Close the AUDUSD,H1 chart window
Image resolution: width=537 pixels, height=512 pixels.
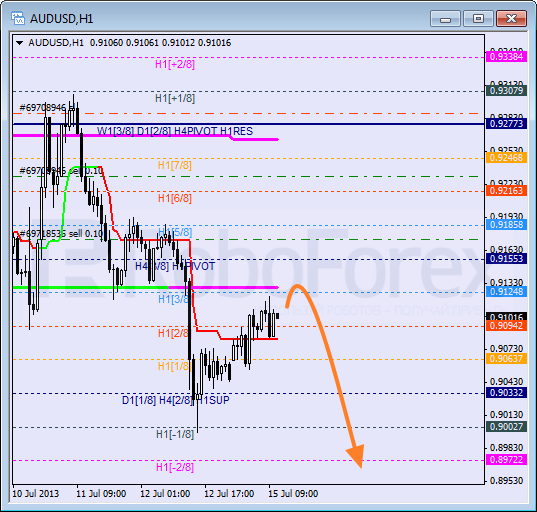tap(511, 18)
